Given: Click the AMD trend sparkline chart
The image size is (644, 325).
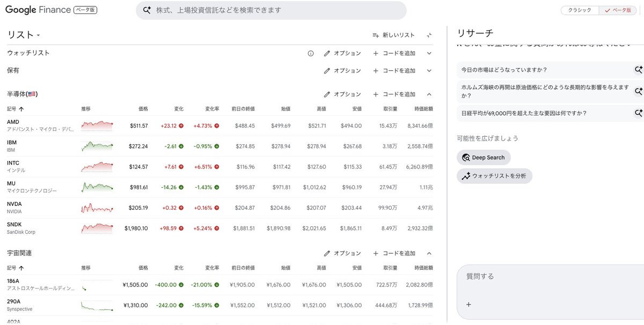Looking at the screenshot, I should 97,125.
